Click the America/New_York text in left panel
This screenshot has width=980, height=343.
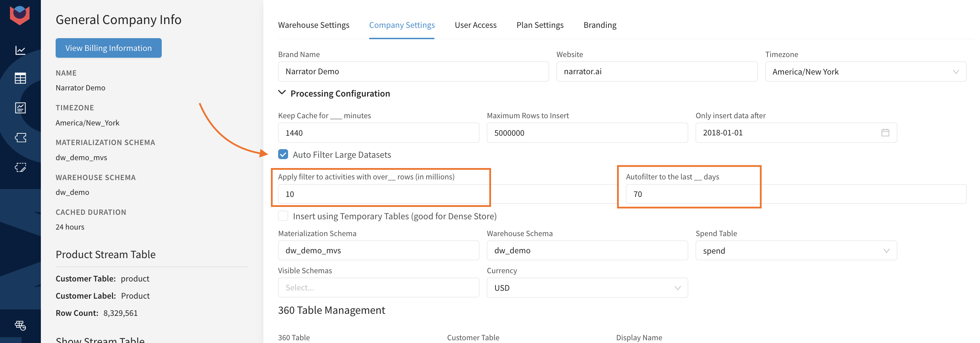pyautogui.click(x=87, y=123)
